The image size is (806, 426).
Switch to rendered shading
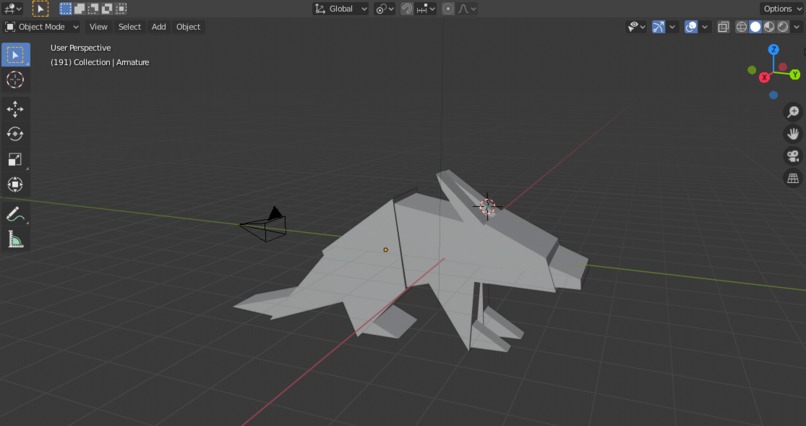point(783,27)
